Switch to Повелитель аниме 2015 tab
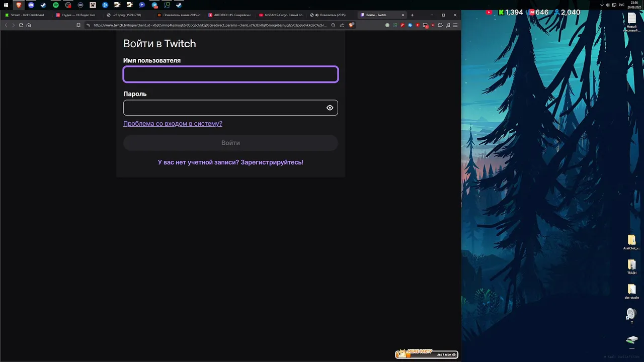The height and width of the screenshot is (362, 644). point(179,15)
